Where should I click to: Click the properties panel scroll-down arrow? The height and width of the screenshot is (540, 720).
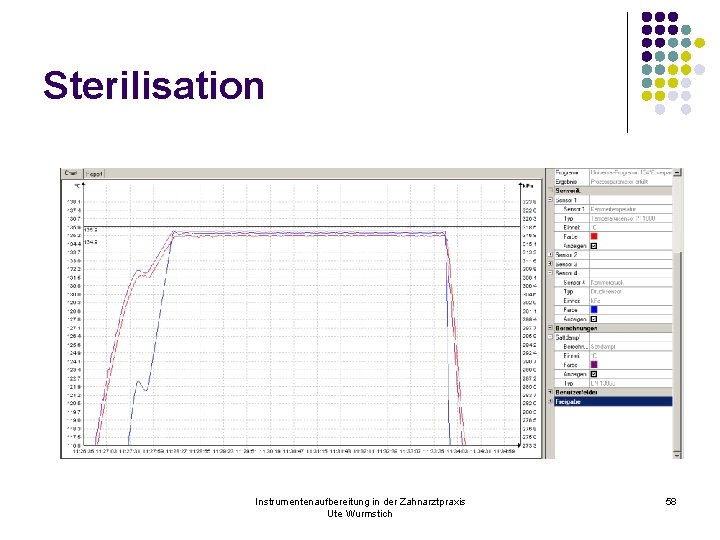[x=677, y=454]
